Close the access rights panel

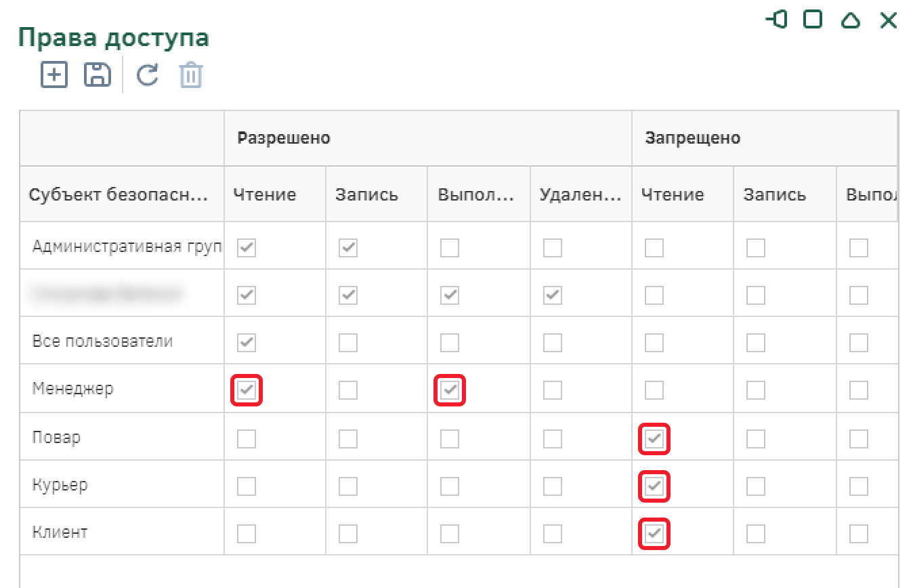coord(888,20)
